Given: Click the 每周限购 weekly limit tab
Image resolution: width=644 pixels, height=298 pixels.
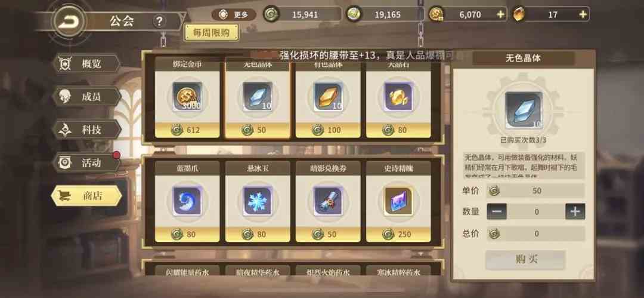Looking at the screenshot, I should point(212,33).
